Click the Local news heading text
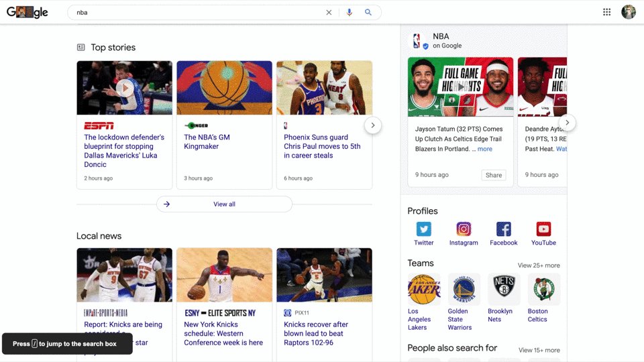644x362 pixels. 99,236
